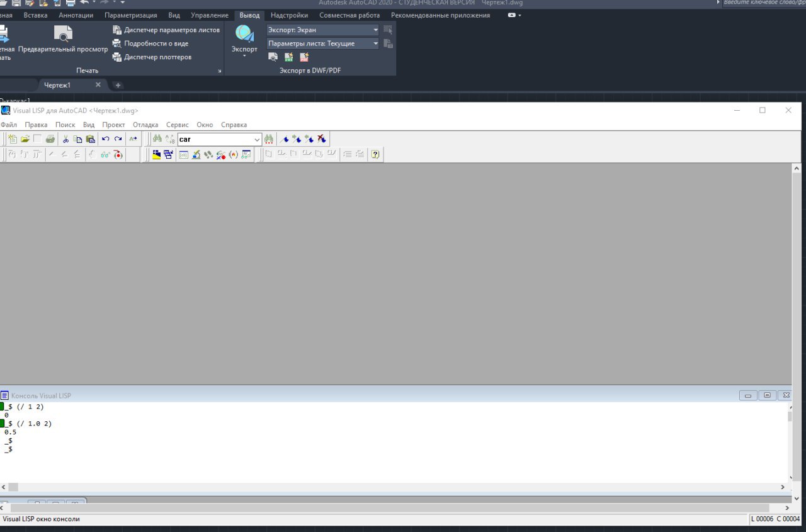Open Диспетчер плоттеров

click(x=152, y=57)
